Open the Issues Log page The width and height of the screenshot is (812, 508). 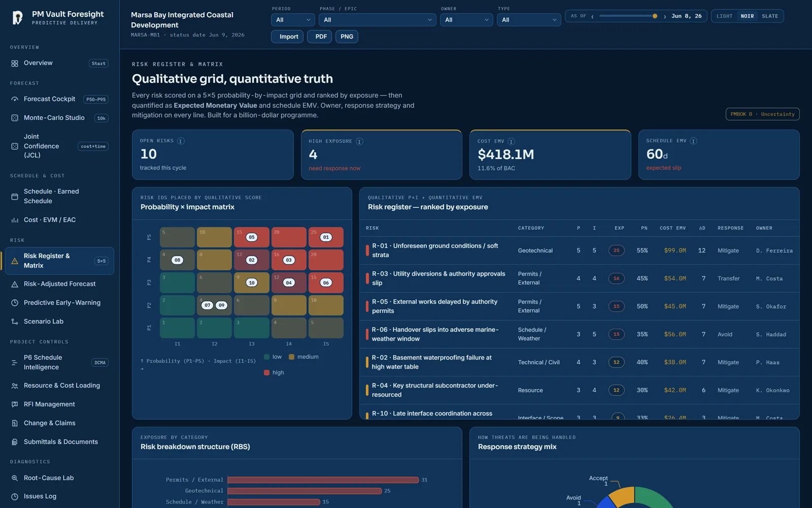coord(59,497)
